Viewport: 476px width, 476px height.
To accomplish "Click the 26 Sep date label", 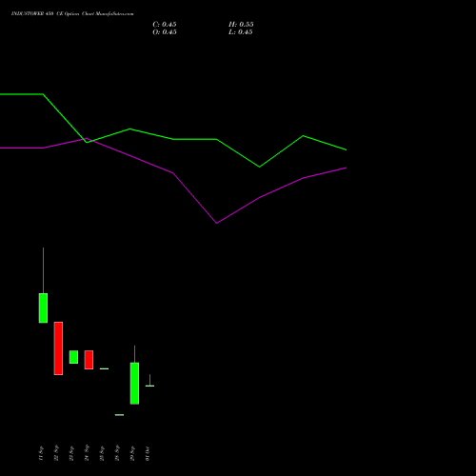I will click(117, 453).
